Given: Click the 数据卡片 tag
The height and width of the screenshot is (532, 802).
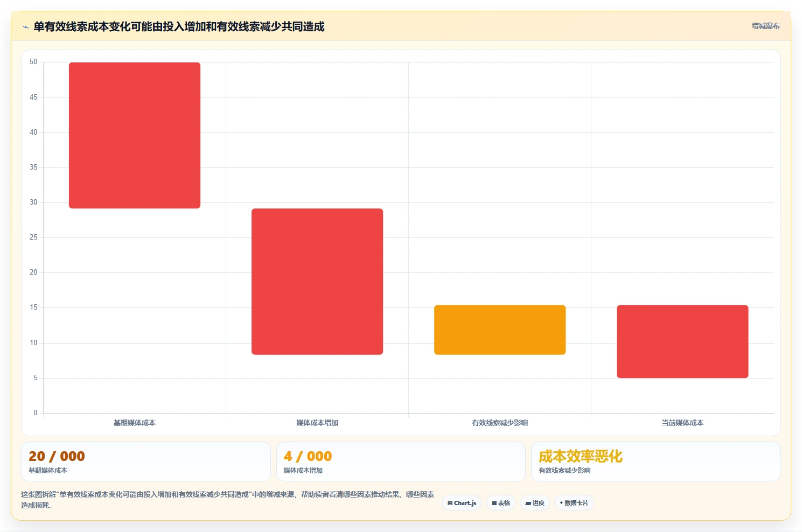Looking at the screenshot, I should click(574, 503).
